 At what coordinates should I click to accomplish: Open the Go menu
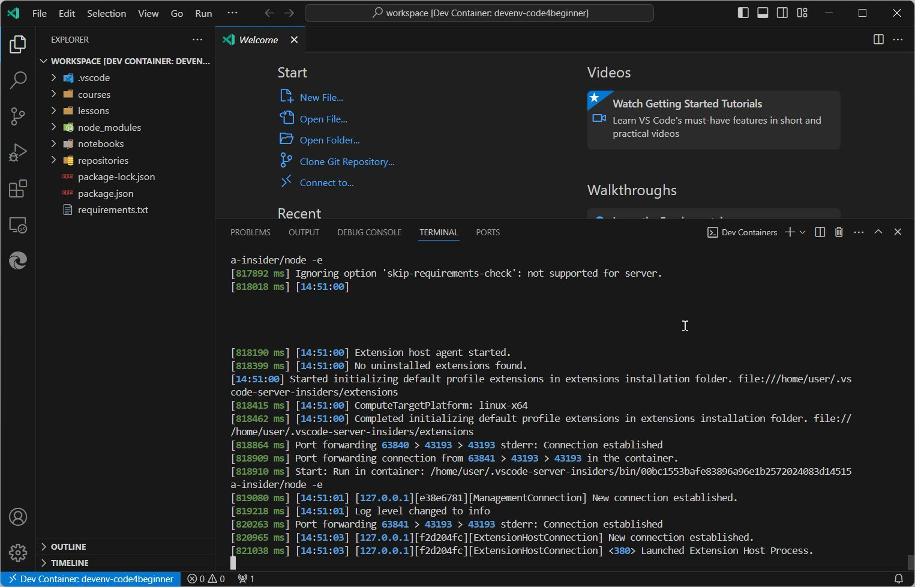[x=176, y=13]
